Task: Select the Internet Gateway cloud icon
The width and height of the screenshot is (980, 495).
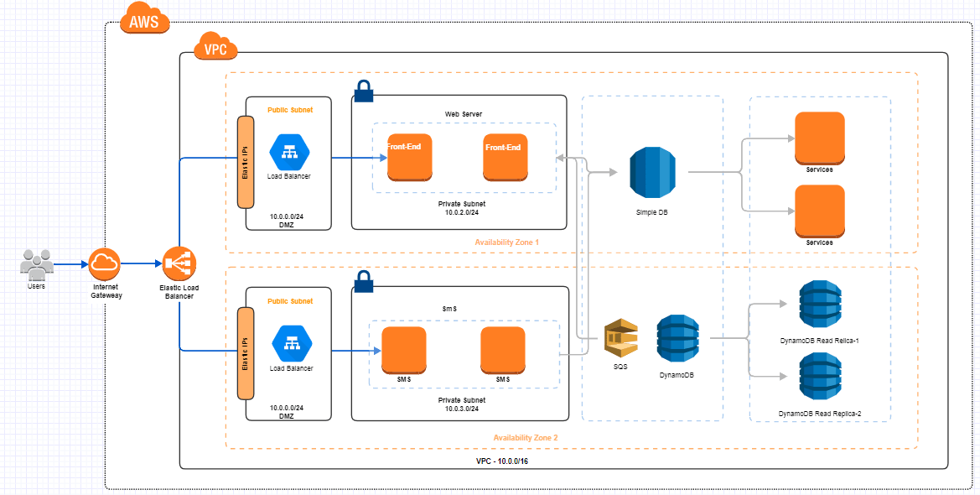Action: coord(103,264)
